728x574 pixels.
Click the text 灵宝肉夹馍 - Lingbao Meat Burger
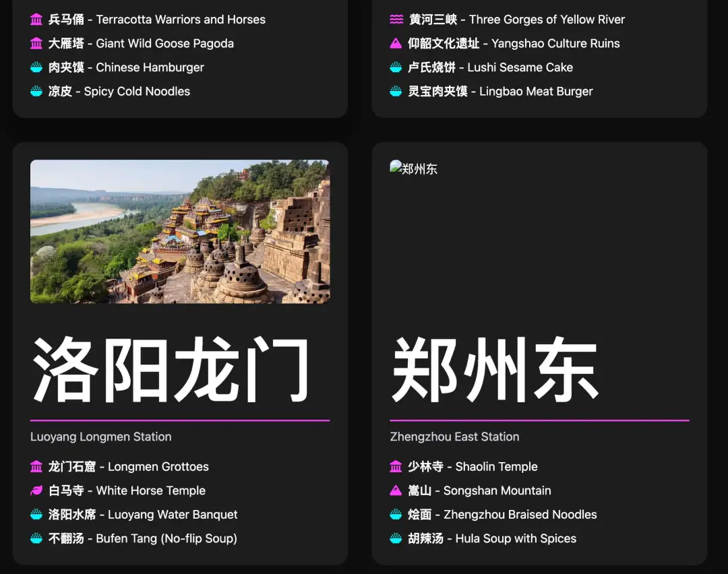pyautogui.click(x=500, y=92)
